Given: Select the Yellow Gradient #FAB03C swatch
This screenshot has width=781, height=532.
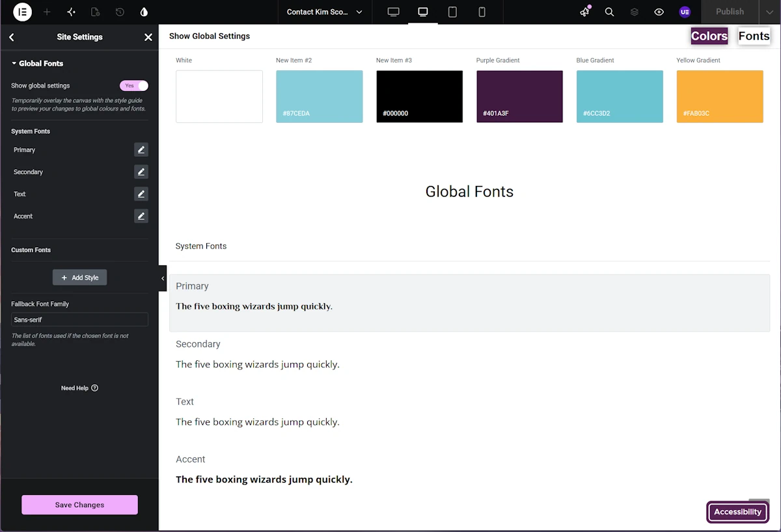Looking at the screenshot, I should tap(720, 96).
